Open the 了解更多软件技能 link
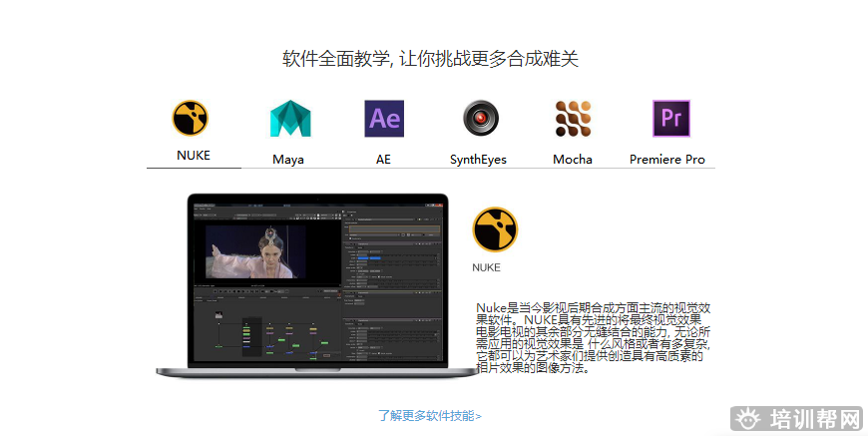The width and height of the screenshot is (868, 436). tap(429, 416)
